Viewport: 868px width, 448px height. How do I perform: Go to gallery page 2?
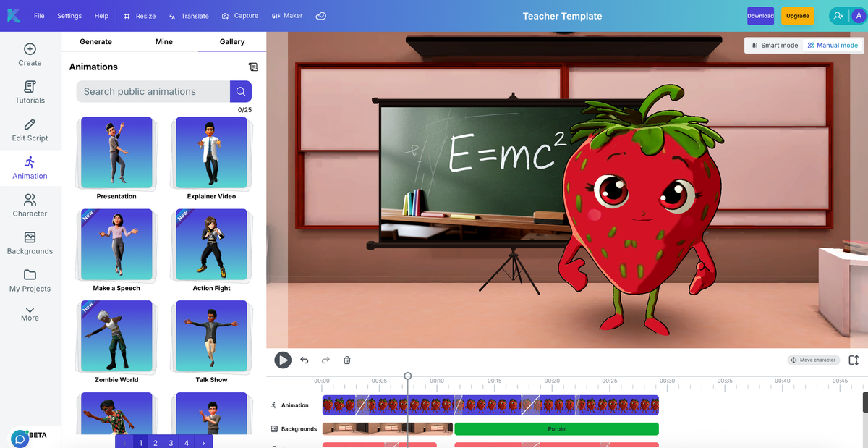[x=156, y=442]
